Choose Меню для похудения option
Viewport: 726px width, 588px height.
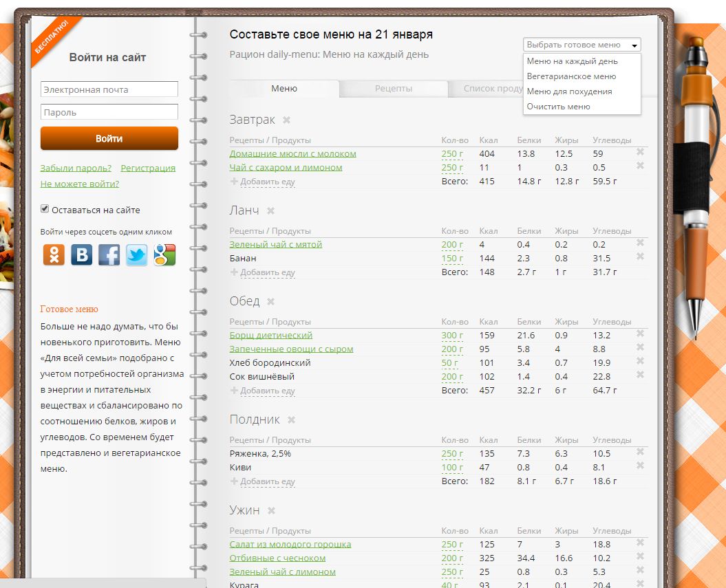pos(569,91)
